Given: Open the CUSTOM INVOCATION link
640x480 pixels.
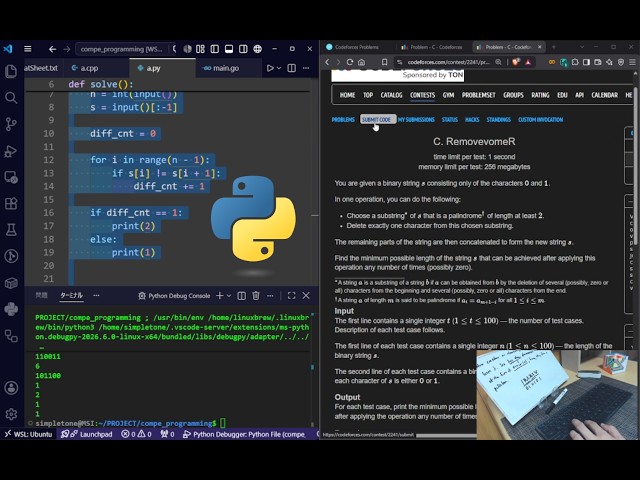Looking at the screenshot, I should tap(540, 120).
